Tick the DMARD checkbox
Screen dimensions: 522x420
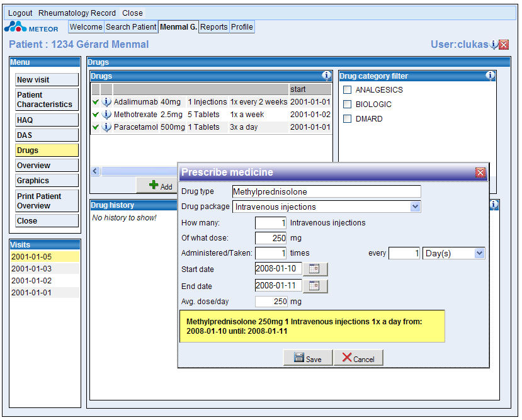(347, 119)
